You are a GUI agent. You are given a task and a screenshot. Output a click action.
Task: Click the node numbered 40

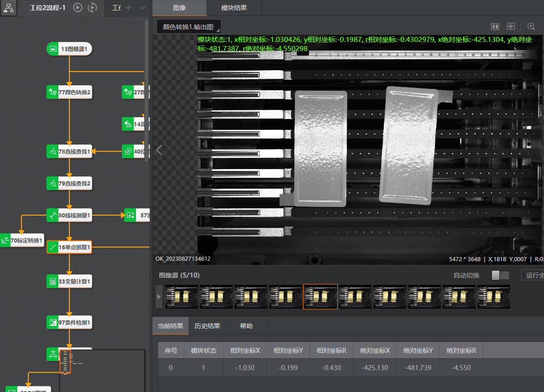pyautogui.click(x=136, y=151)
